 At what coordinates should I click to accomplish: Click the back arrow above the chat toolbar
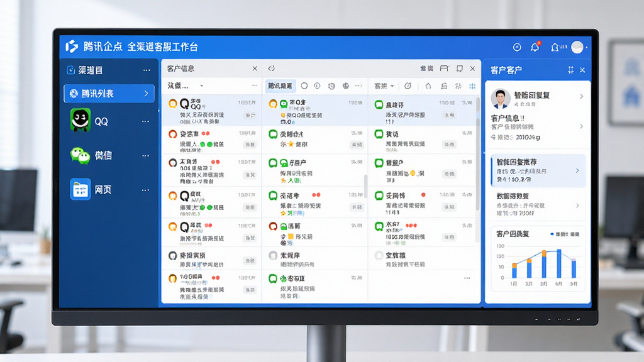pyautogui.click(x=272, y=69)
